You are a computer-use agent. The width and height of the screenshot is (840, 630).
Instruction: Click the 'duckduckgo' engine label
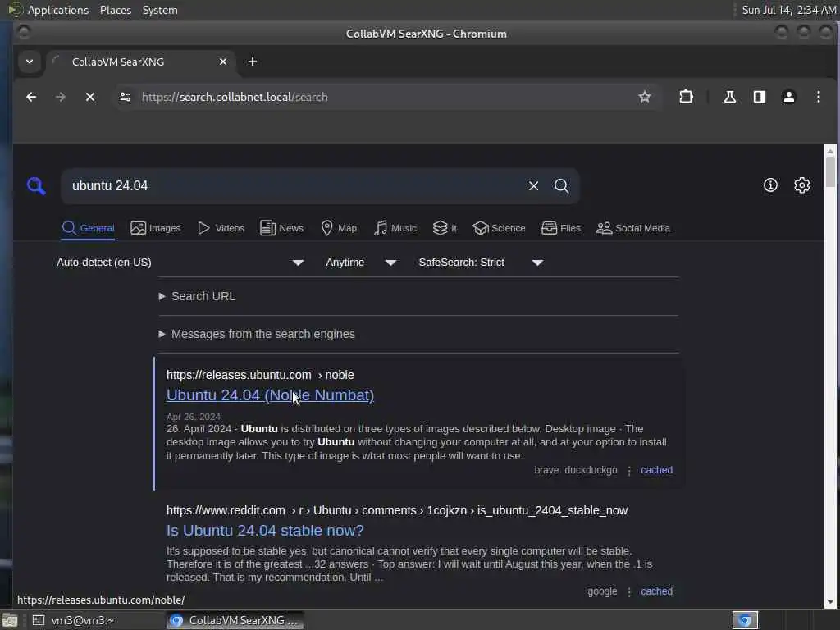[x=591, y=470]
